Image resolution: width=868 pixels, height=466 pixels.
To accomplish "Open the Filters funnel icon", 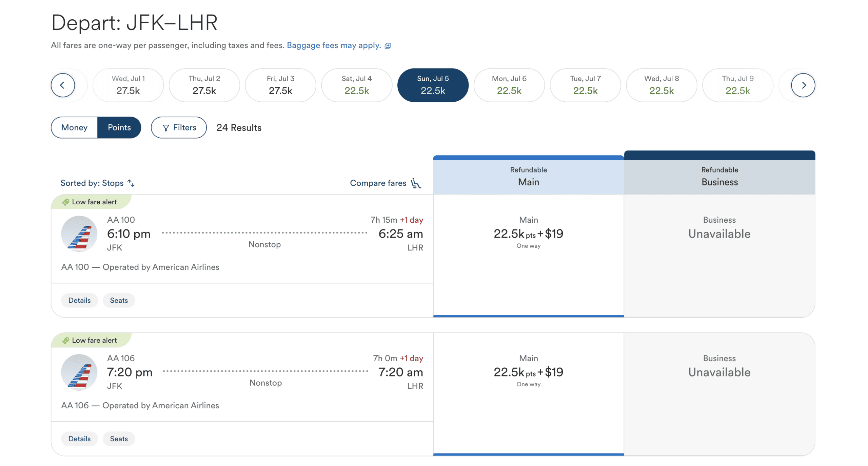I will click(x=166, y=127).
